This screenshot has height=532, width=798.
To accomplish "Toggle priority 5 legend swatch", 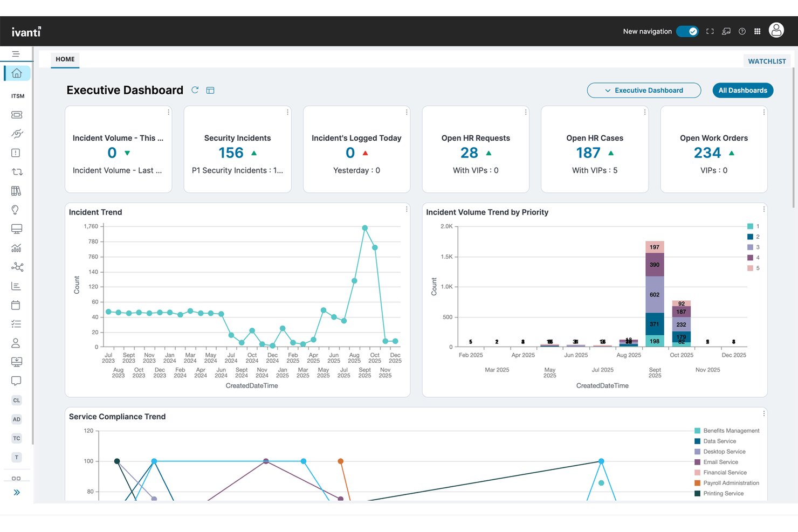I will [x=750, y=268].
